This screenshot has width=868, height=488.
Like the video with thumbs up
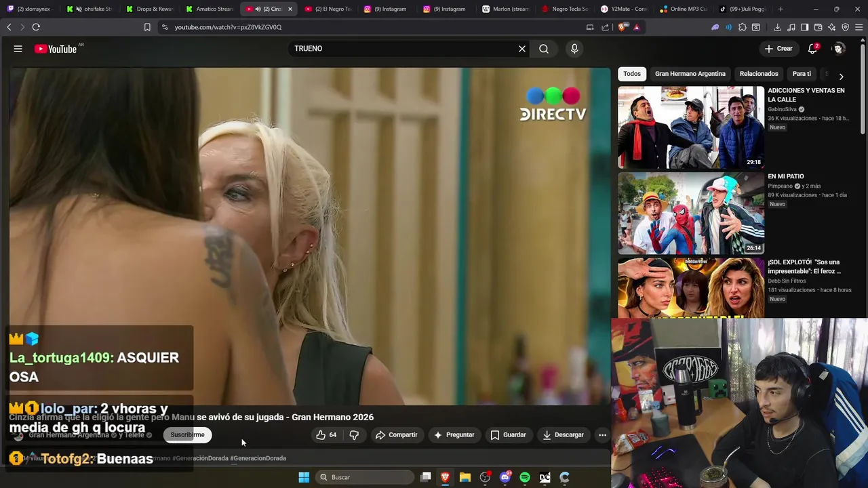(326, 435)
